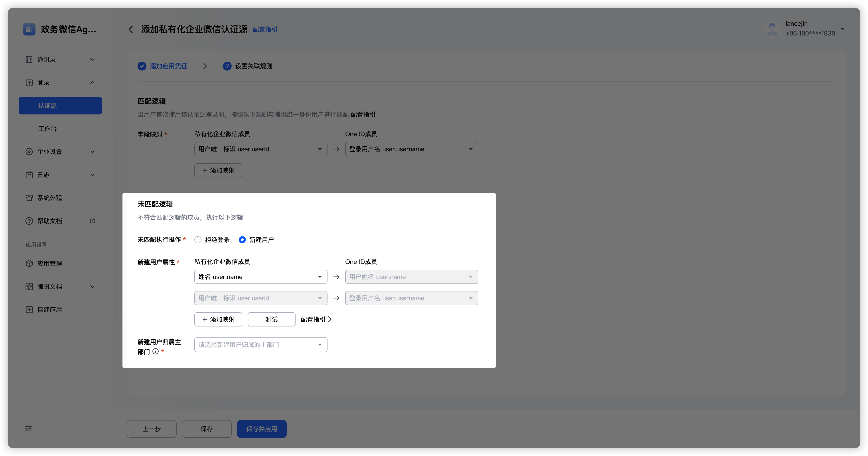This screenshot has height=456, width=868.
Task: Click the back arrow next to page title
Action: coord(131,30)
